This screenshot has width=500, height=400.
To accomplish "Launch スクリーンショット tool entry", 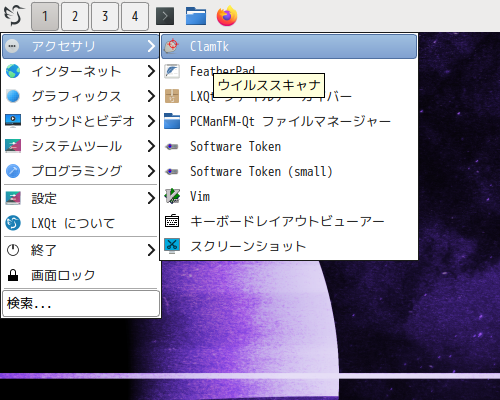I will [x=289, y=246].
